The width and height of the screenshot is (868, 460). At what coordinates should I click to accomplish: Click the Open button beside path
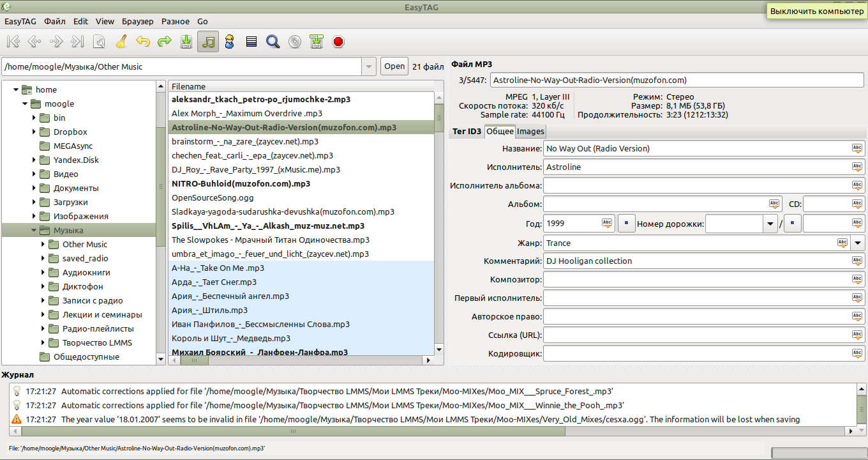pos(394,66)
